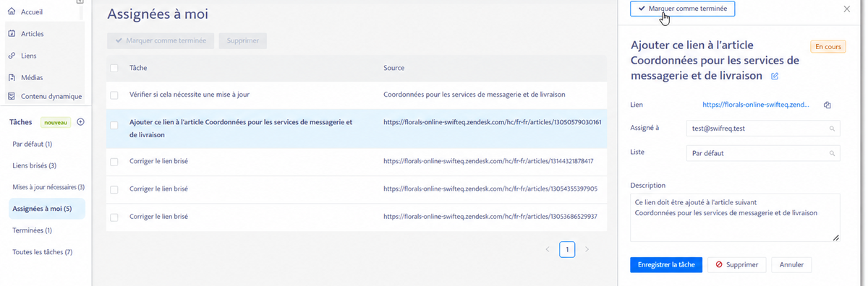Check the Ajouter ce lien row checkbox
This screenshot has width=868, height=286.
114,126
